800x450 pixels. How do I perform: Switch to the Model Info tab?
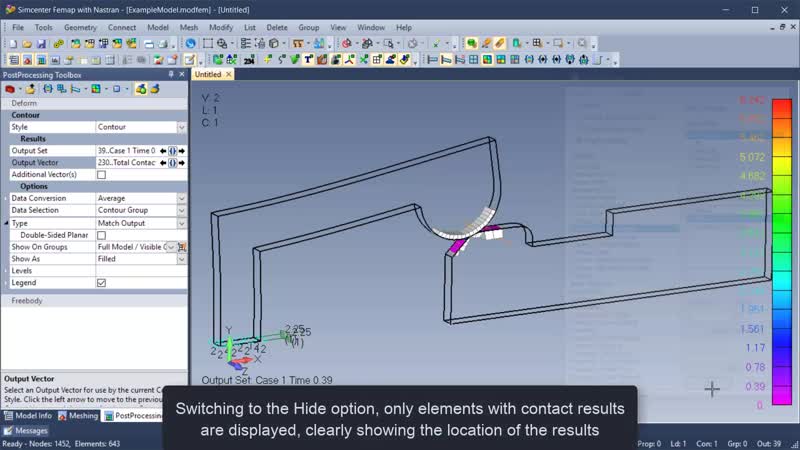[28, 416]
